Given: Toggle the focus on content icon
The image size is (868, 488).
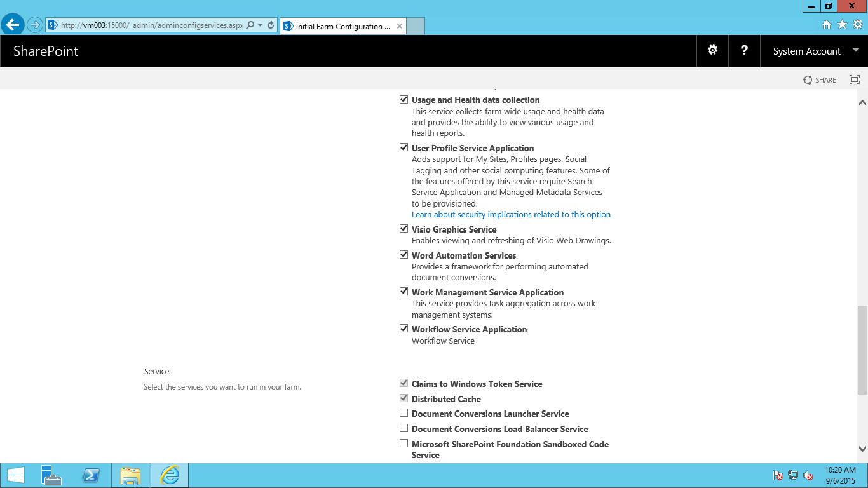Looking at the screenshot, I should [855, 80].
